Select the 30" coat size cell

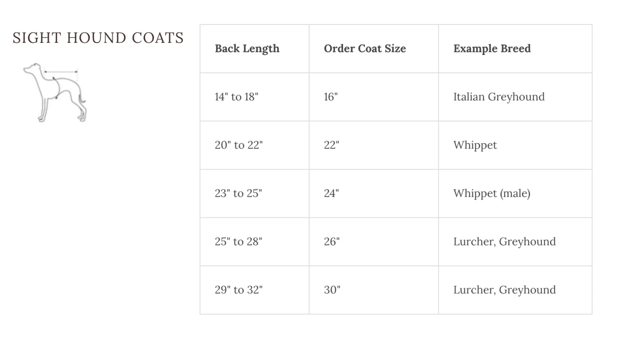click(x=332, y=290)
